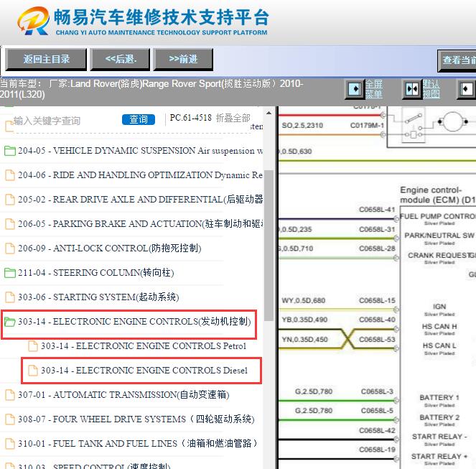This screenshot has width=476, height=469.
Task: Open 303-06 Starting System entry
Action: pyautogui.click(x=98, y=297)
